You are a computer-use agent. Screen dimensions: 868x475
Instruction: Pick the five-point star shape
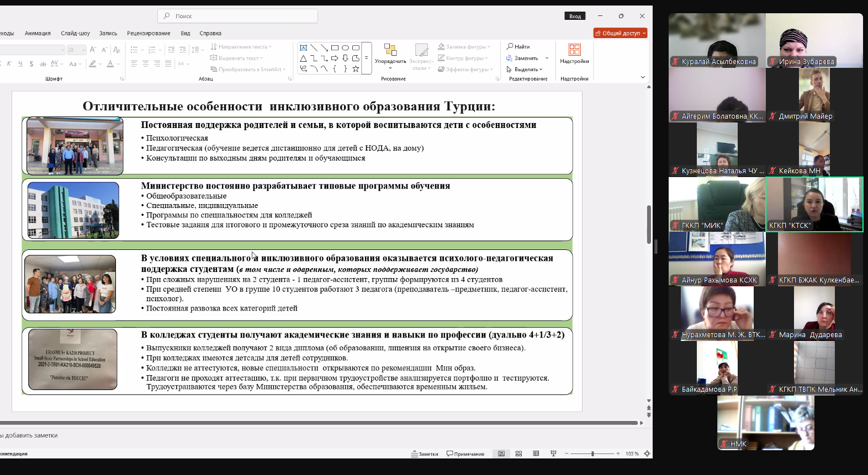356,69
